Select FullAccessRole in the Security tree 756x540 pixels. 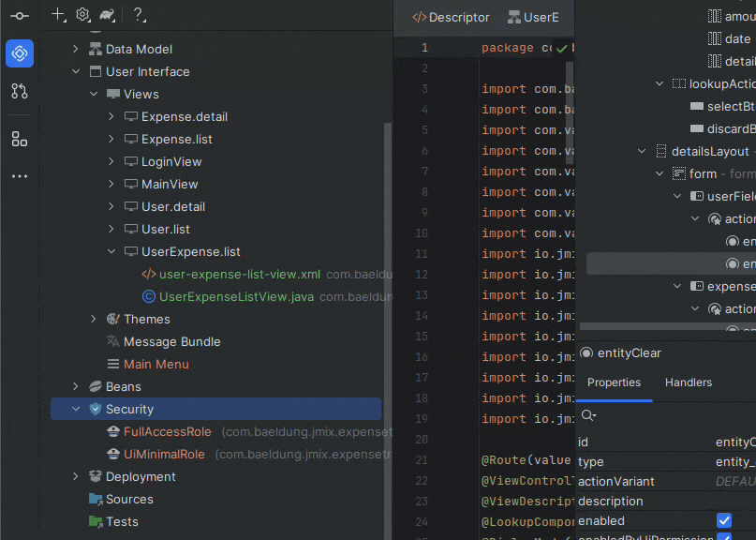(x=167, y=431)
